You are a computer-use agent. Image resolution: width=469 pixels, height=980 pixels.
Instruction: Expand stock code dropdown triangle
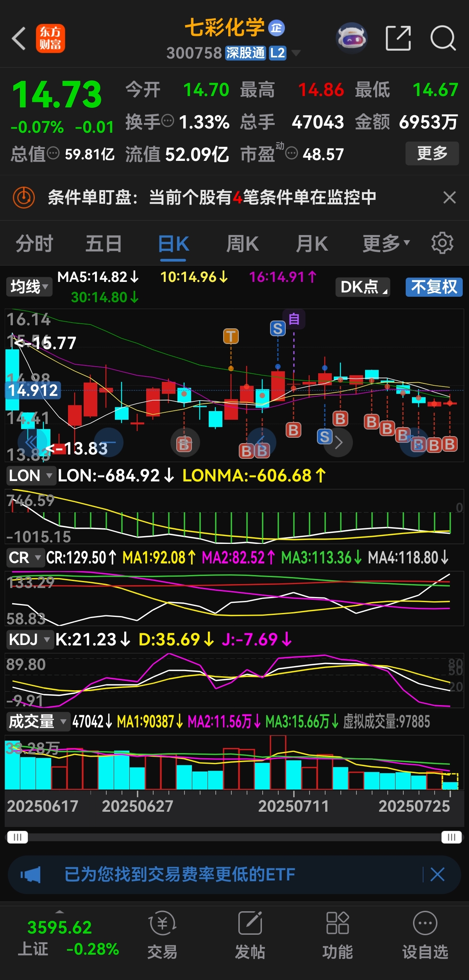[x=296, y=53]
